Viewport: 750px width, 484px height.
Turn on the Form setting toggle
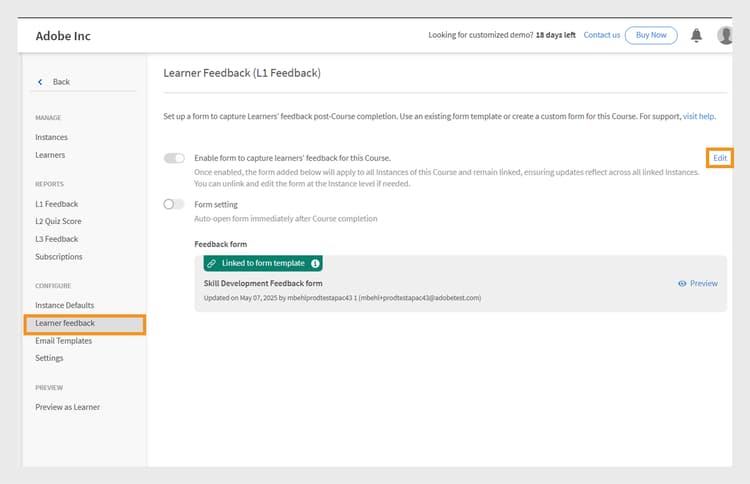coord(174,204)
